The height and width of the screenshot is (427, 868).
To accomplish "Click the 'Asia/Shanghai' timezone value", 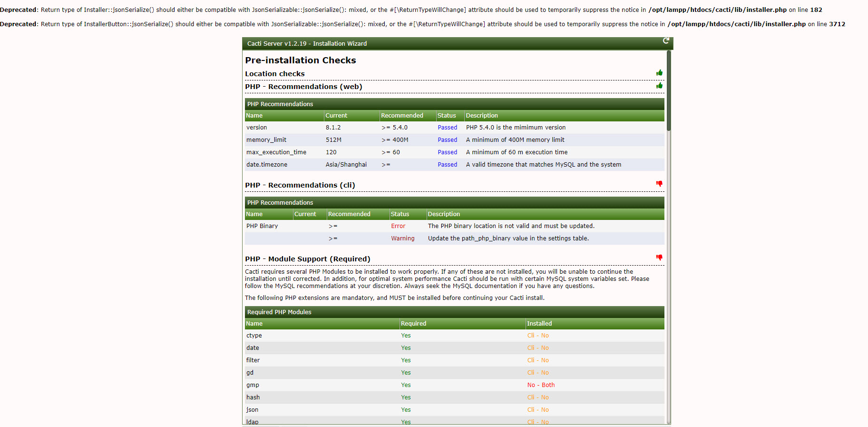I will click(346, 165).
